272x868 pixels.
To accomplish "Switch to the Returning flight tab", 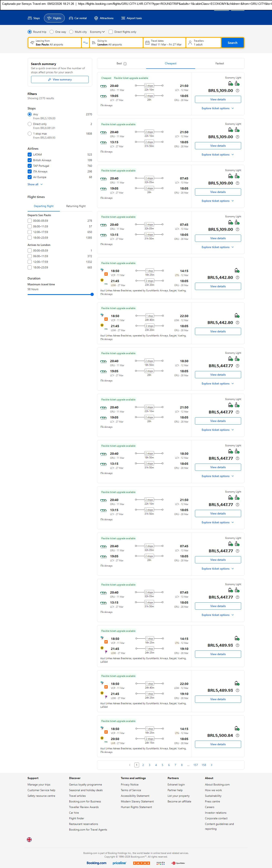I will pyautogui.click(x=76, y=206).
